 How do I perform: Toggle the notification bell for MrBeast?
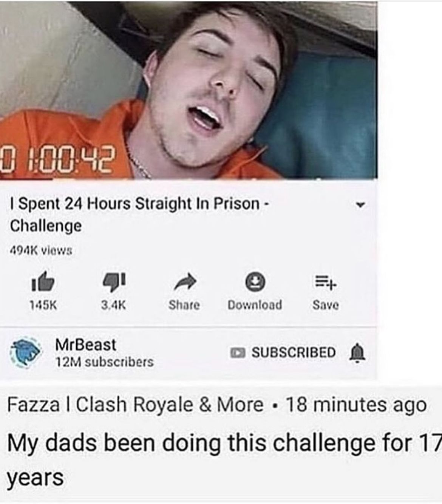357,352
